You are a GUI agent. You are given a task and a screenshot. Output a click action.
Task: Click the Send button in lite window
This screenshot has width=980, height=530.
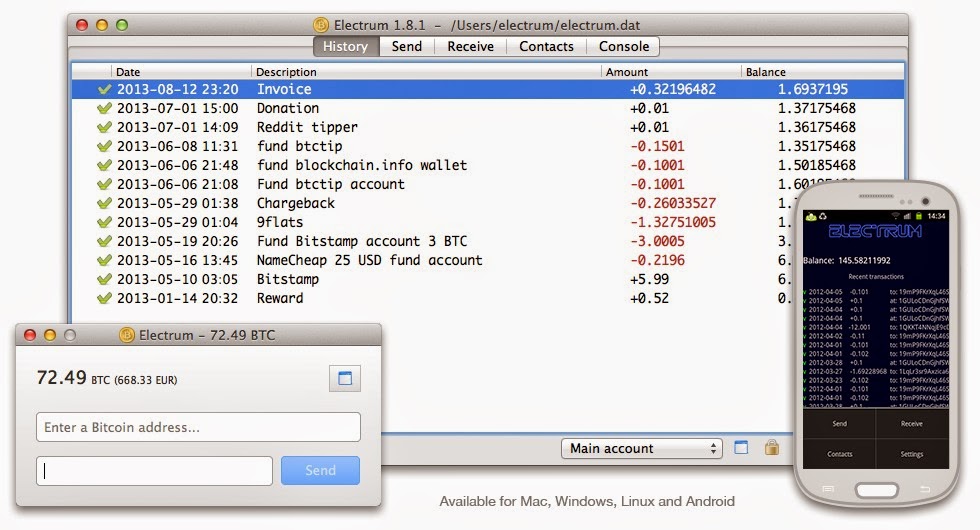[x=320, y=470]
